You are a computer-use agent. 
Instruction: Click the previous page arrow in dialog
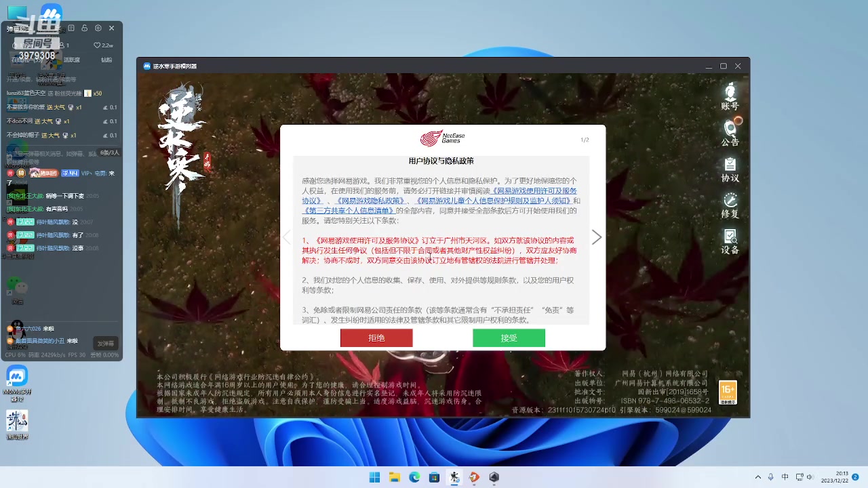287,237
